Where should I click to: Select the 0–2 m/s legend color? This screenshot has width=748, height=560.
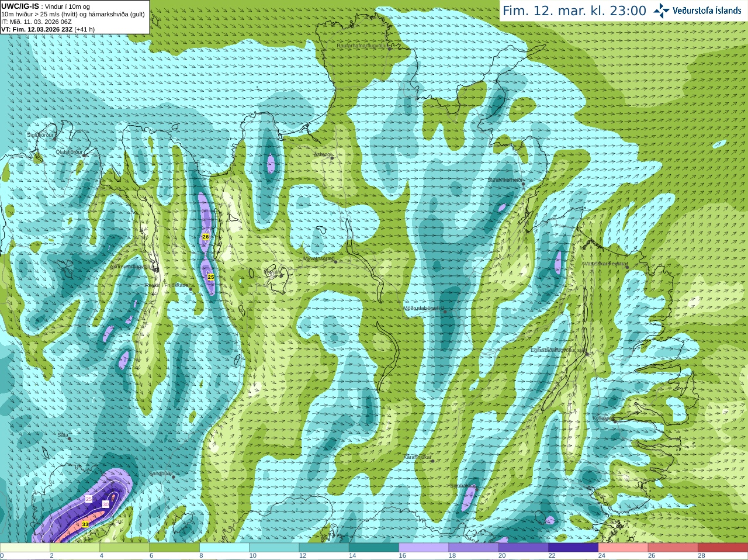(25, 548)
